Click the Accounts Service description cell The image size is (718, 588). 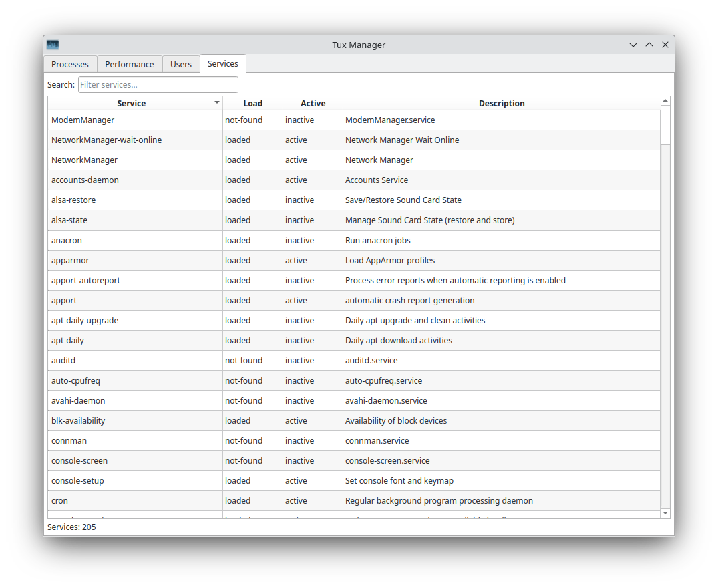502,180
